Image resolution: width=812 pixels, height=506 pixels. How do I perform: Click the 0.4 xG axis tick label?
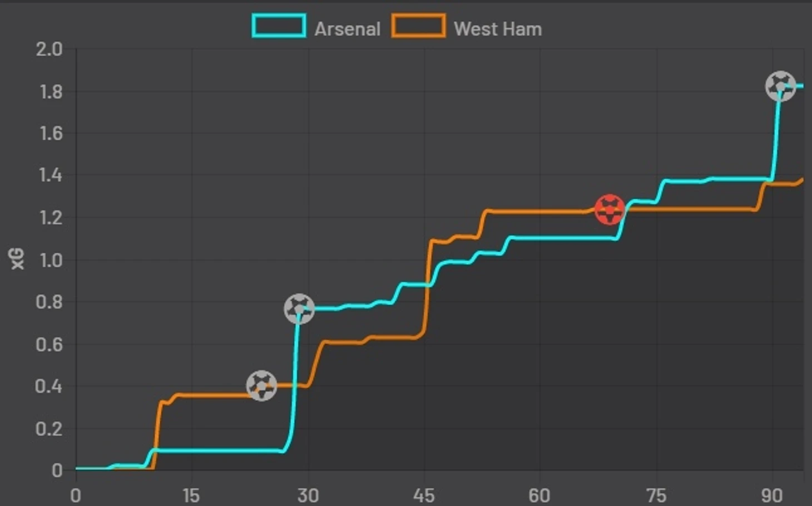click(49, 386)
